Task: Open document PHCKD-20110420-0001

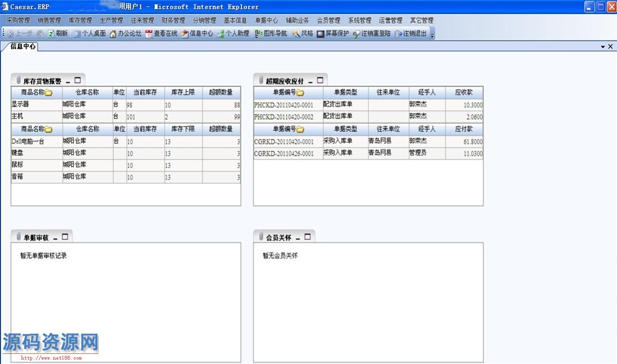Action: pyautogui.click(x=283, y=105)
